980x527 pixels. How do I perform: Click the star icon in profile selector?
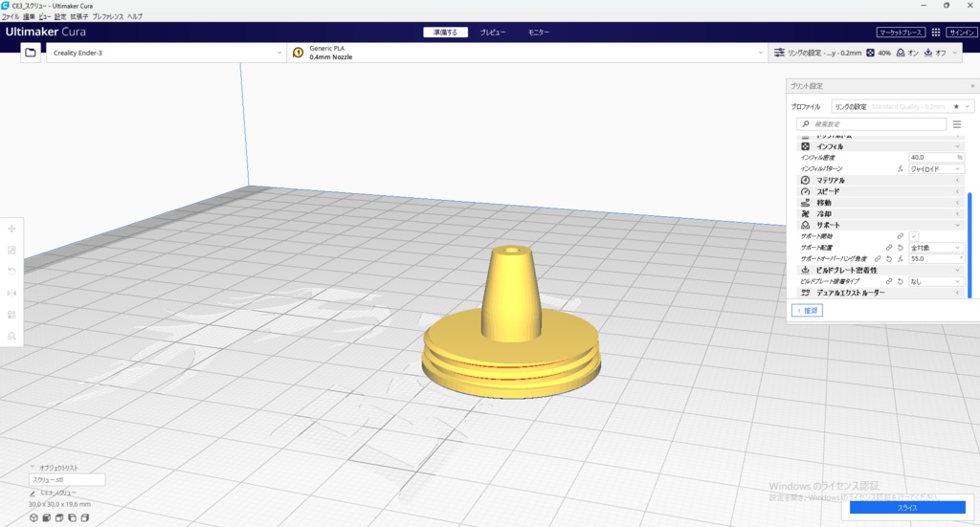[x=956, y=107]
